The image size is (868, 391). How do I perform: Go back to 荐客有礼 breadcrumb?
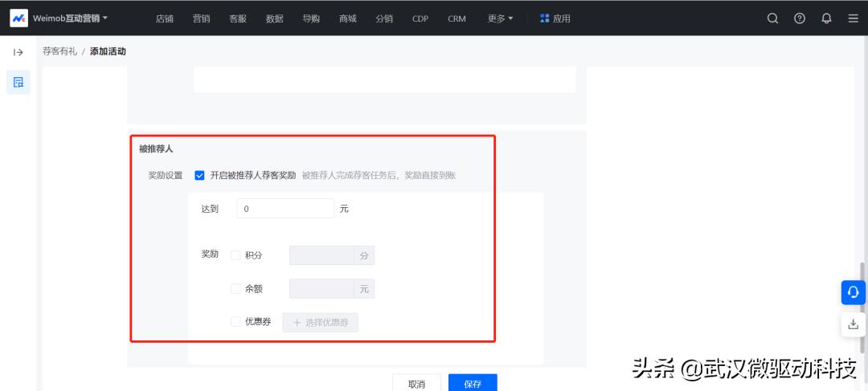[x=59, y=51]
